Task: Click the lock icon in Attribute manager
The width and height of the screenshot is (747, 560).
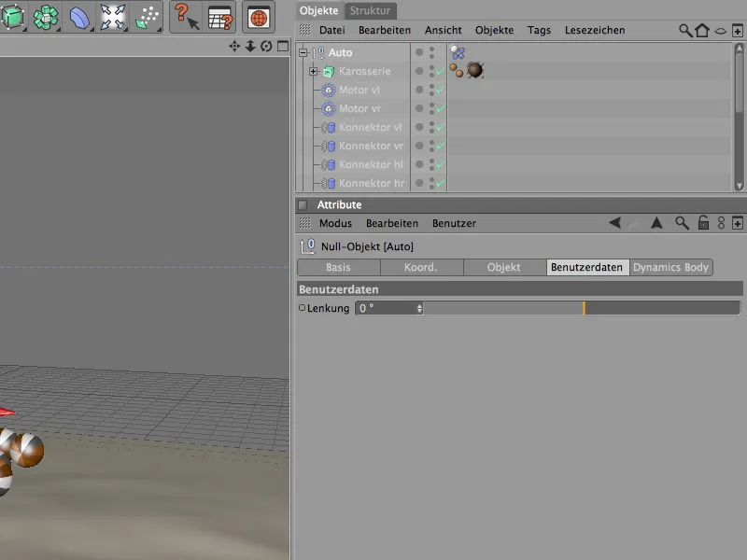Action: click(702, 223)
